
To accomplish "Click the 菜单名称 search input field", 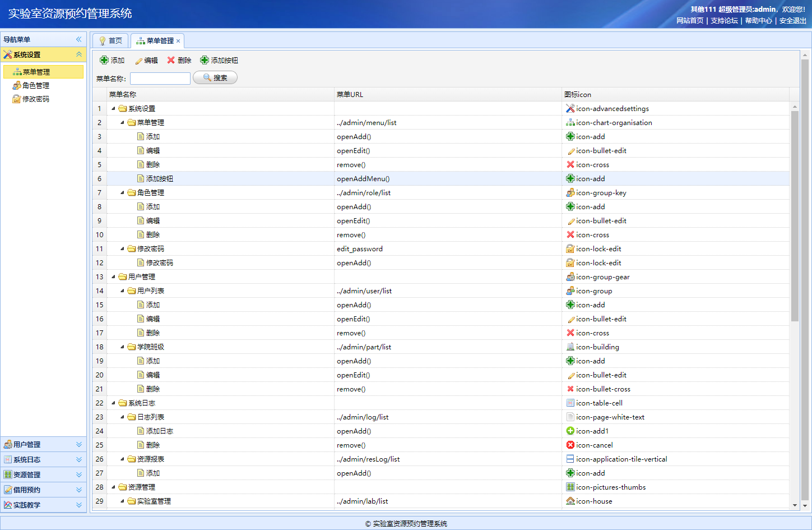I will [x=160, y=79].
